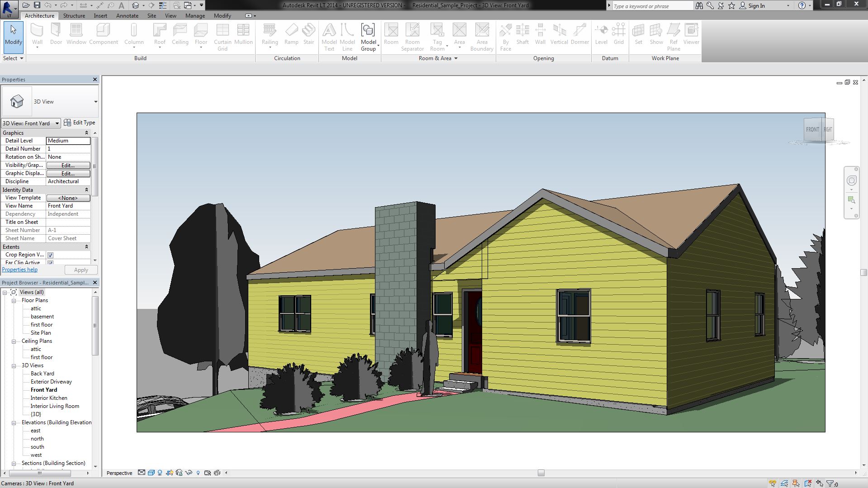Open the Back Yard 3D view

coord(42,374)
